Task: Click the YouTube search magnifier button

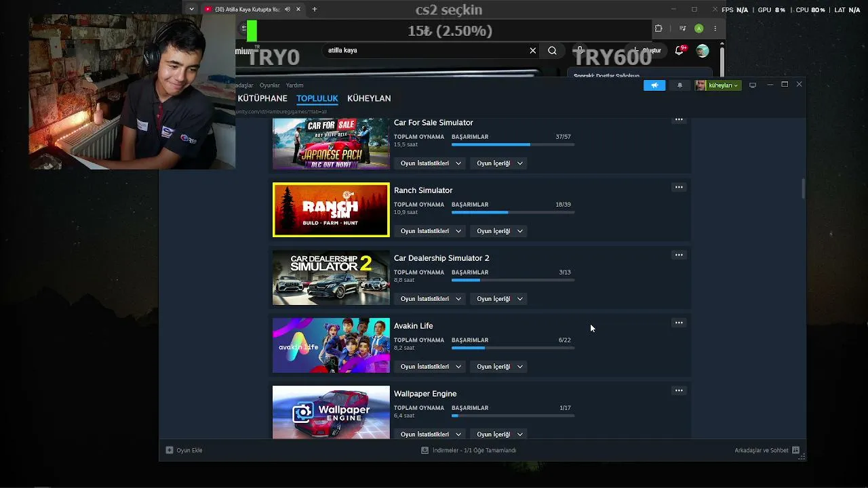Action: 552,50
